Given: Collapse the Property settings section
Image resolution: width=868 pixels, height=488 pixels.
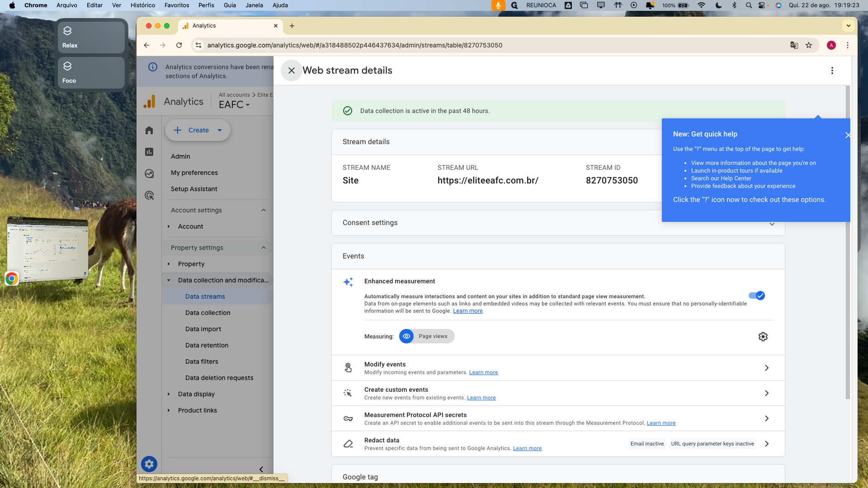Looking at the screenshot, I should point(264,248).
